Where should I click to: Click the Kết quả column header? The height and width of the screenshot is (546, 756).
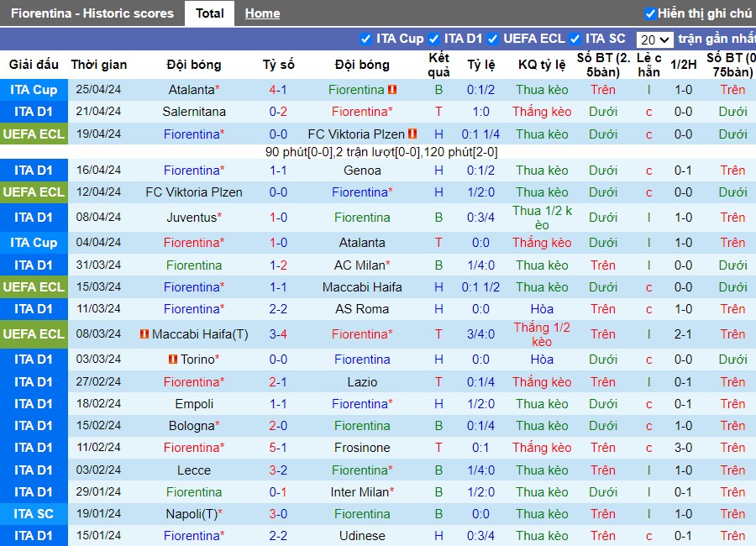pos(438,65)
